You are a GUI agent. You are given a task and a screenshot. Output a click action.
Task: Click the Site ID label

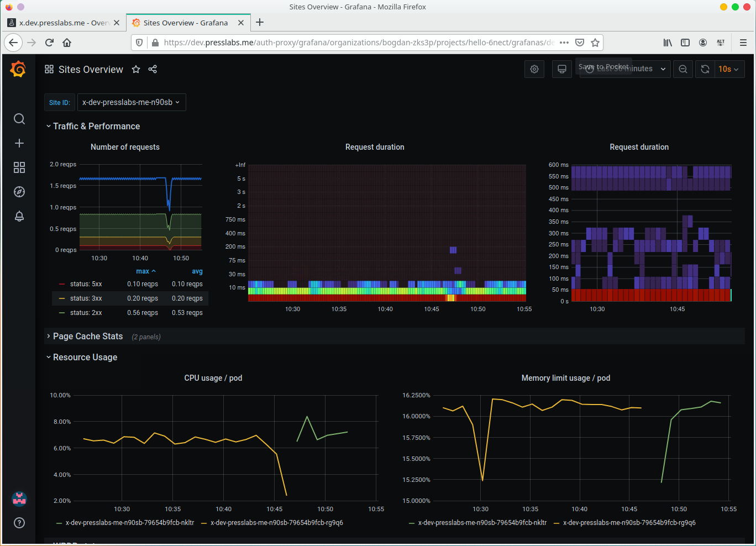pyautogui.click(x=59, y=102)
